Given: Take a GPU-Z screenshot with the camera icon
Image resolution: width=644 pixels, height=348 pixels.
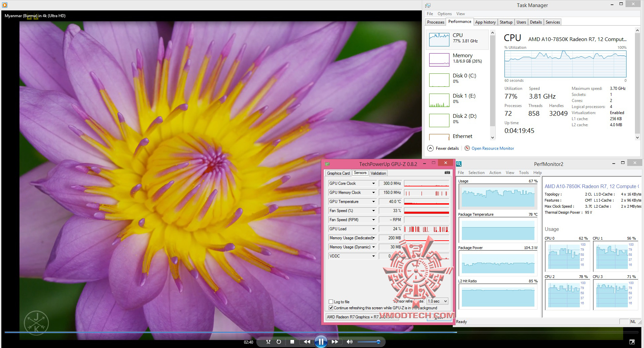Looking at the screenshot, I should (447, 173).
